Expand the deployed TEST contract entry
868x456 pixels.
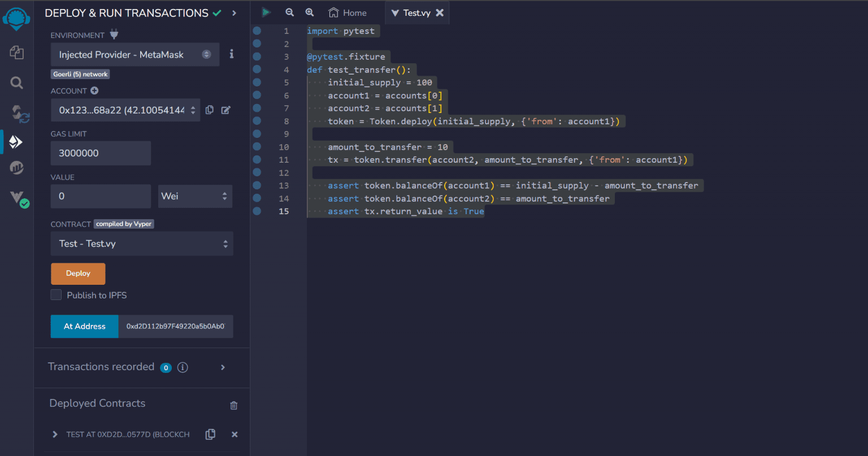54,434
